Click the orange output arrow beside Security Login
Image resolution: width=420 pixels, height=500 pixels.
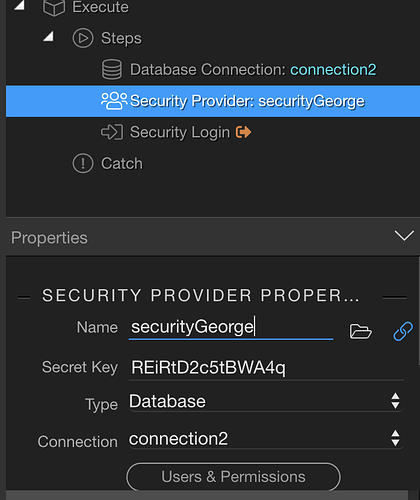point(243,132)
